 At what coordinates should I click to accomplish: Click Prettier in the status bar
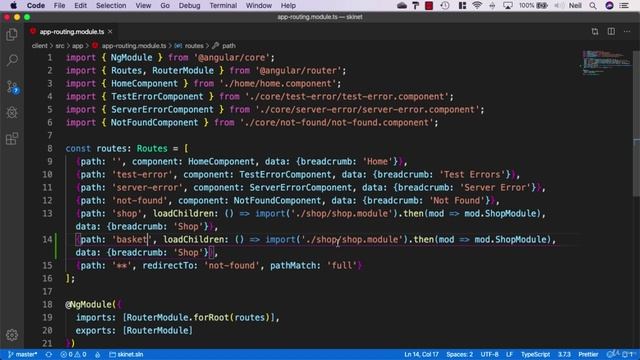pos(588,354)
